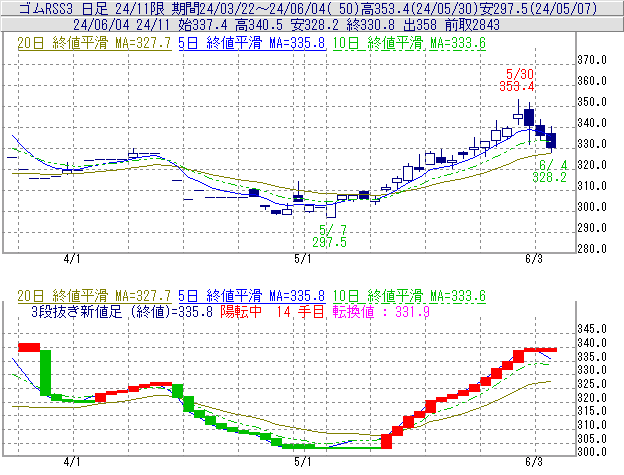Click the 370.0 price axis label

[x=592, y=60]
